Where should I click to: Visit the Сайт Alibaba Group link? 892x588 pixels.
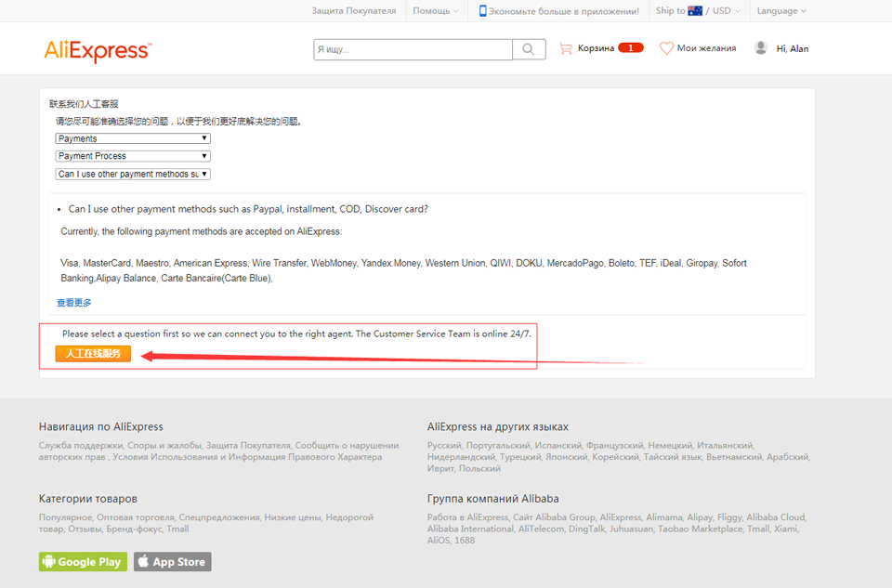click(554, 517)
